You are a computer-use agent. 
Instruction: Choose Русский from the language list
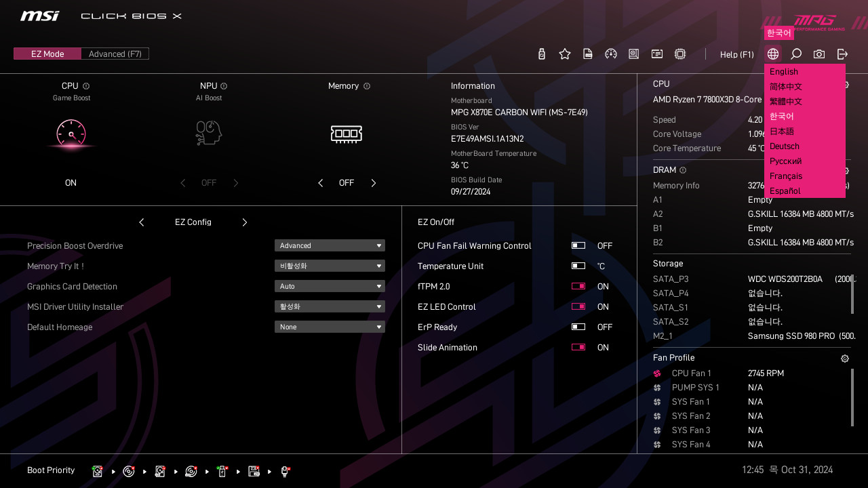coord(805,161)
